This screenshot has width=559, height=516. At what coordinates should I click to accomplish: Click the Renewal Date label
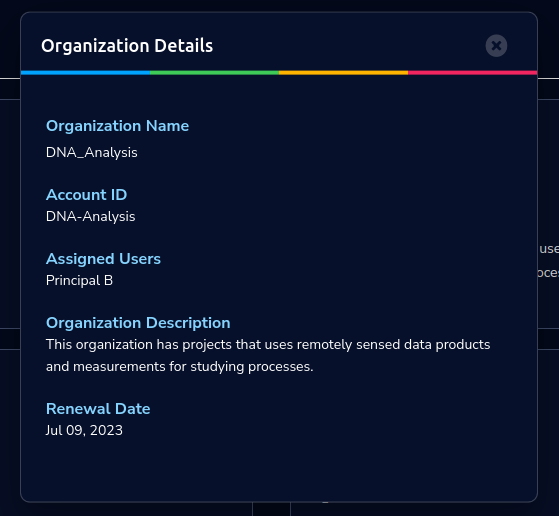(98, 409)
